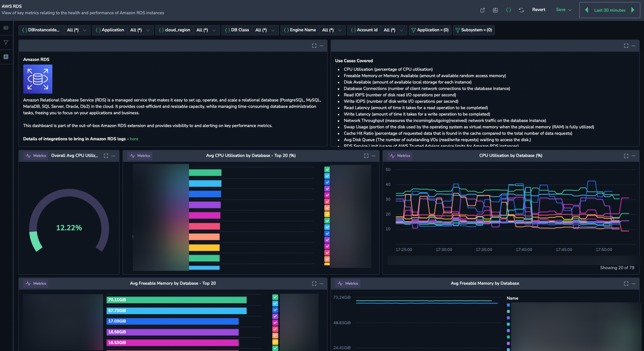Refresh the dashboard with the circular arrows icon
This screenshot has height=351, width=644.
click(521, 10)
